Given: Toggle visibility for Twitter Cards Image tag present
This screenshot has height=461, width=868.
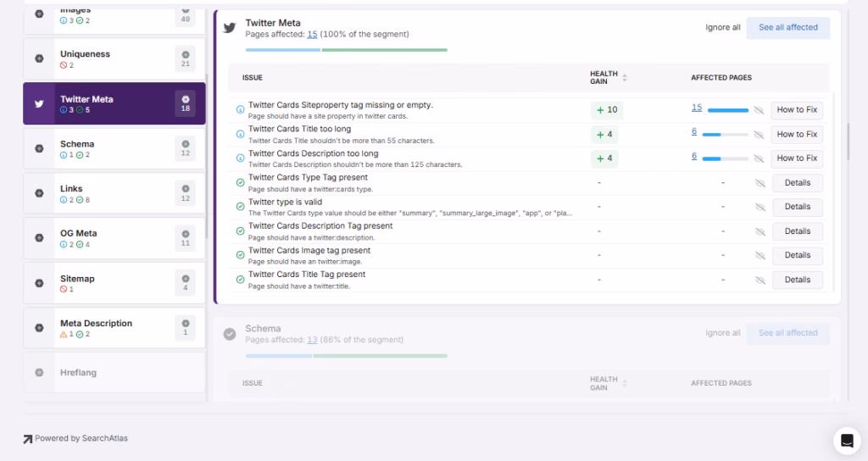Looking at the screenshot, I should (759, 255).
